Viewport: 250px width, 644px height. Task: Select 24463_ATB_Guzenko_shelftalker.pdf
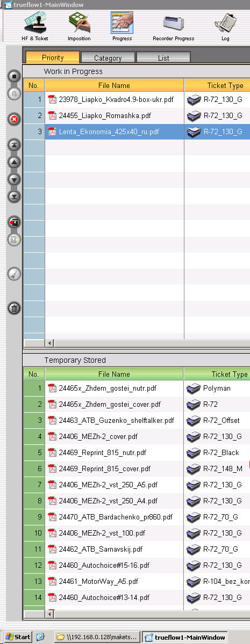117,420
